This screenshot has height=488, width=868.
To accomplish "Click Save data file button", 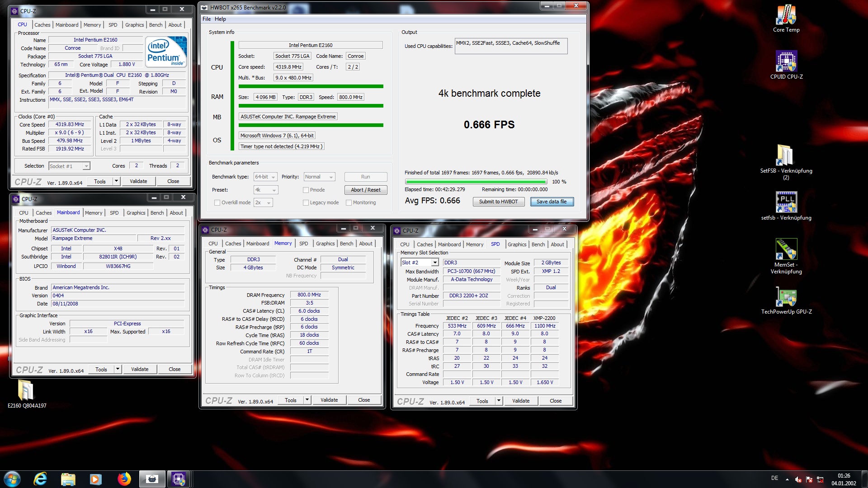I will pos(552,202).
